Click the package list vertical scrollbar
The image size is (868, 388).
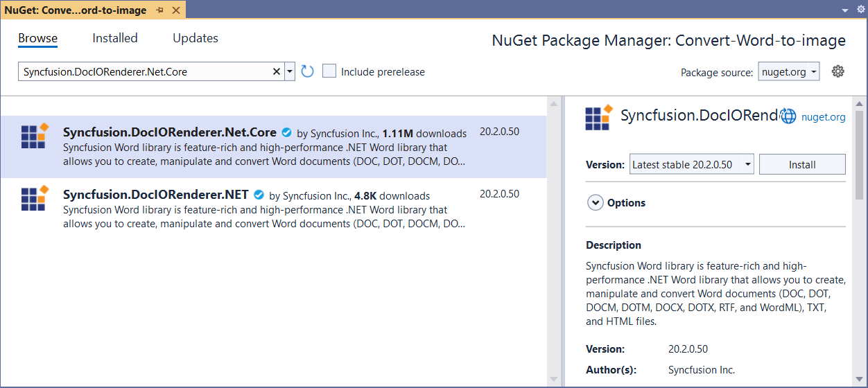553,242
